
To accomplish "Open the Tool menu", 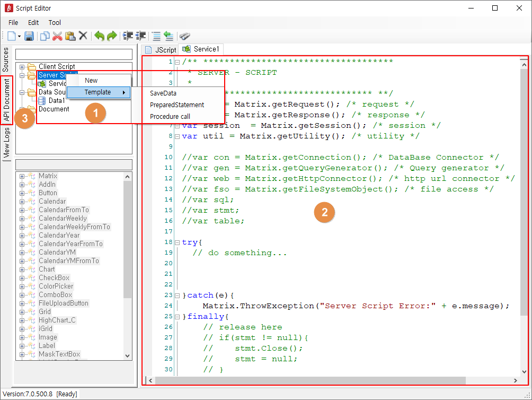I will pyautogui.click(x=55, y=22).
